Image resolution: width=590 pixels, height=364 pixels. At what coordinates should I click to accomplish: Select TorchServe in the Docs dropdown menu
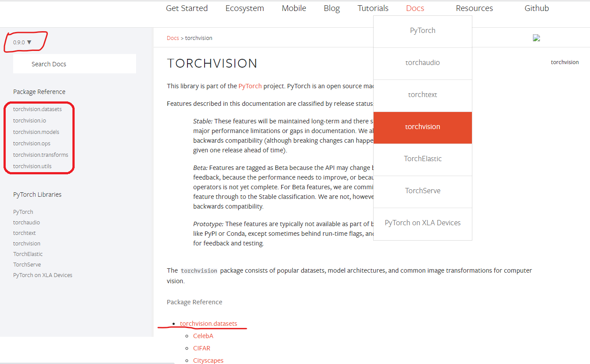click(x=423, y=191)
